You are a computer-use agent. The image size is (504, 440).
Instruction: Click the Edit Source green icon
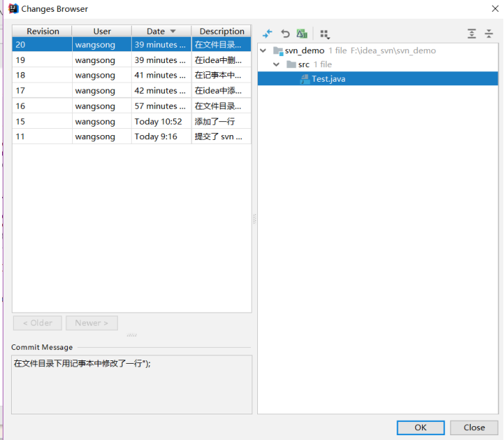[x=302, y=33]
